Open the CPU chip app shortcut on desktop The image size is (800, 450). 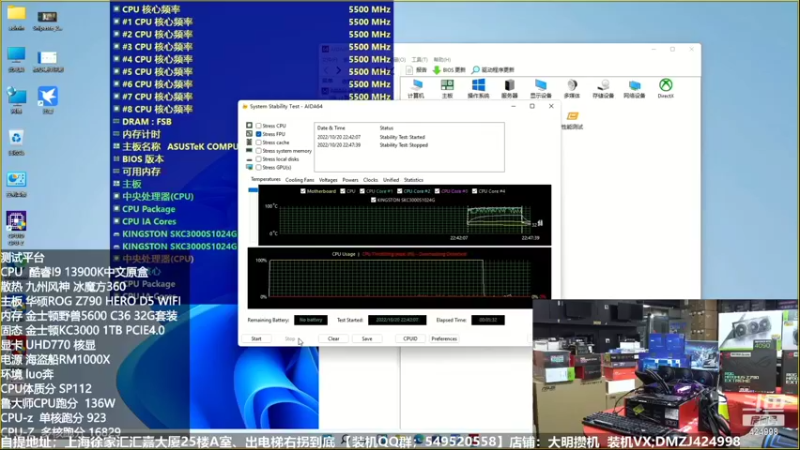coord(16,221)
